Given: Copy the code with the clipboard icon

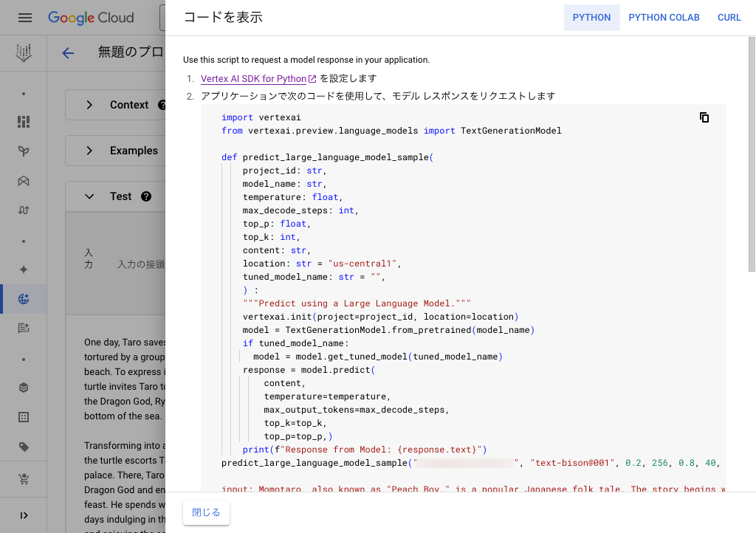Looking at the screenshot, I should 704,117.
